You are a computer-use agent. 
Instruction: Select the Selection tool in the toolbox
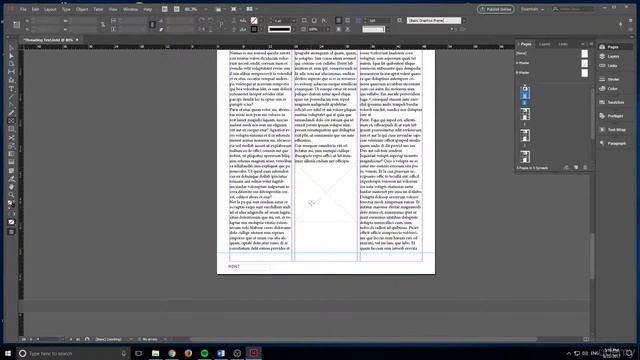point(11,48)
